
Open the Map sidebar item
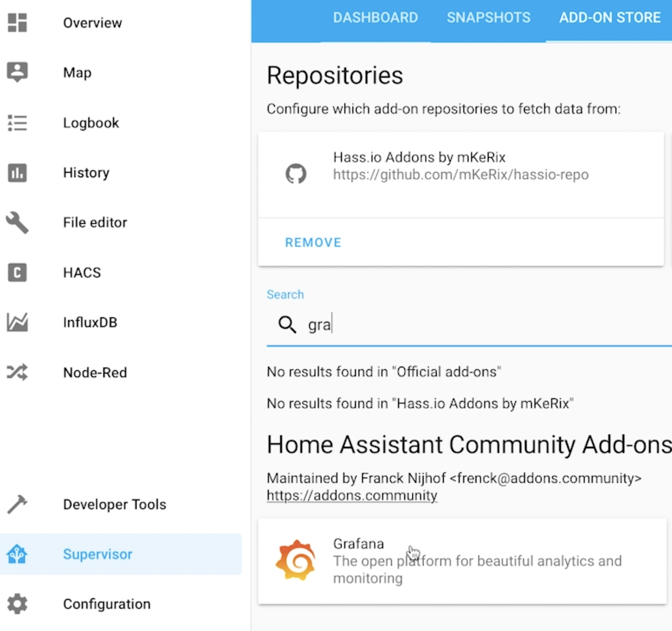[121, 72]
